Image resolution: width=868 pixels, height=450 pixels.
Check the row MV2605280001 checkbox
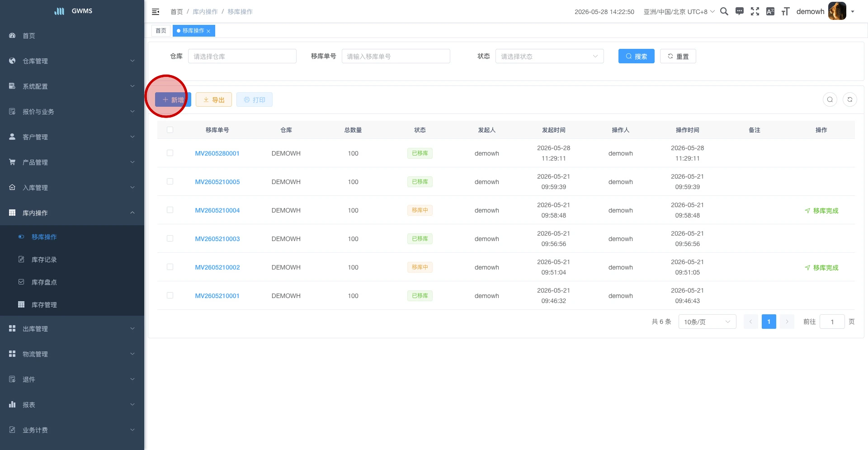point(170,153)
